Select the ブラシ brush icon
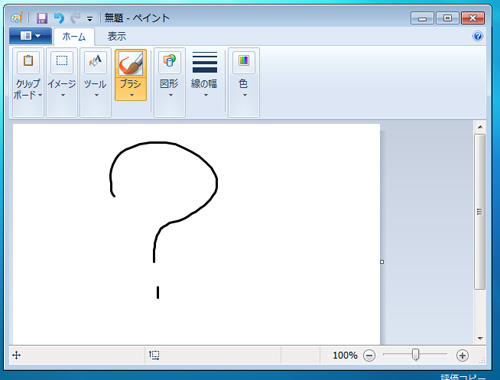This screenshot has height=380, width=500. tap(131, 63)
